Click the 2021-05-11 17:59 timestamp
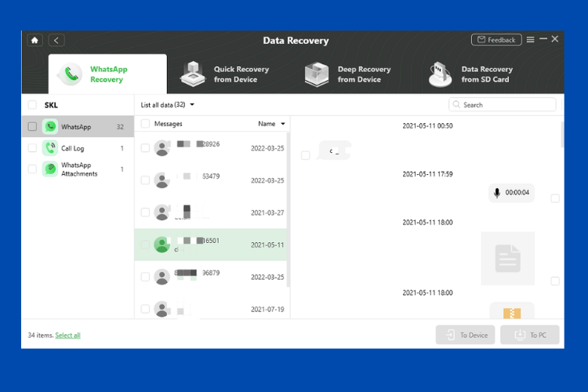The width and height of the screenshot is (588, 392). (427, 174)
